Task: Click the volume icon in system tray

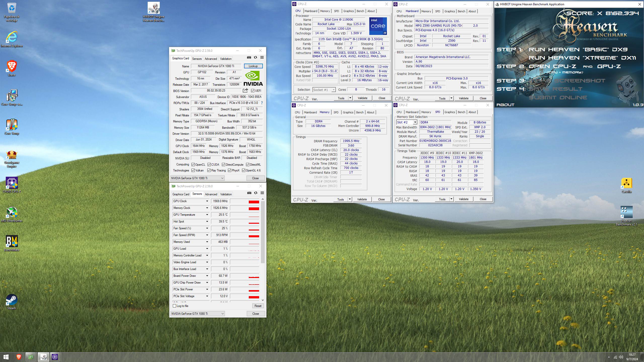Action: [x=621, y=357]
